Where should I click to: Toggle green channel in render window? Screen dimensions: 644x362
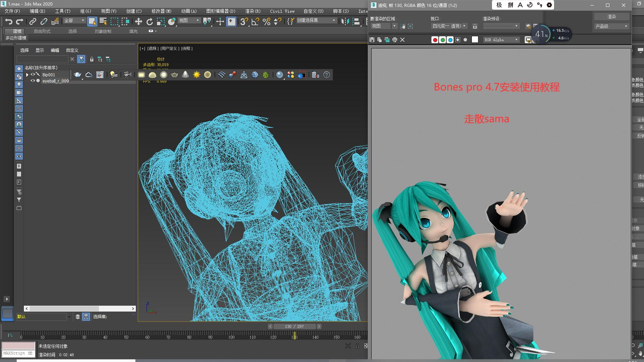tap(442, 40)
